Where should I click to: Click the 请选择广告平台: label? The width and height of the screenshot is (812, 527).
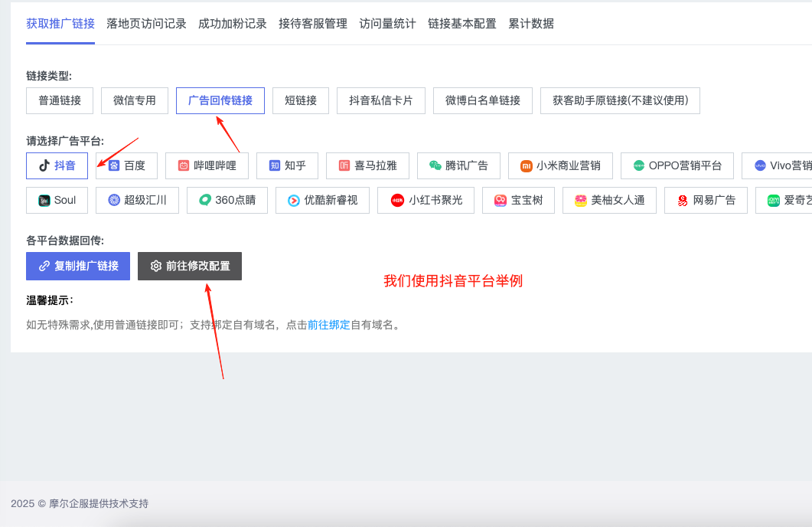pyautogui.click(x=65, y=141)
